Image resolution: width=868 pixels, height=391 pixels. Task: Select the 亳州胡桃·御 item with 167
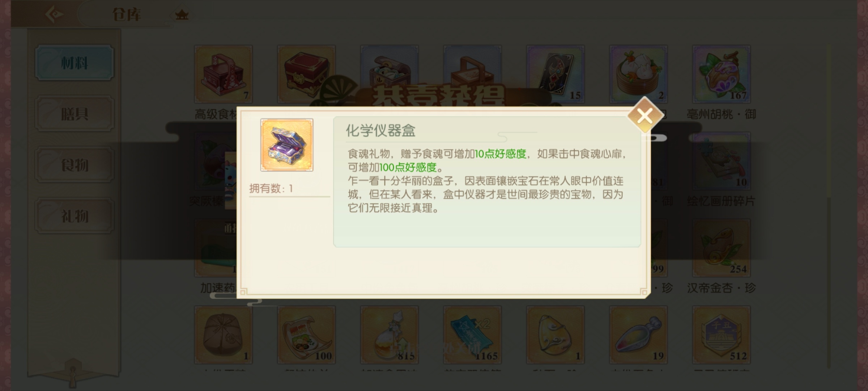pyautogui.click(x=721, y=74)
